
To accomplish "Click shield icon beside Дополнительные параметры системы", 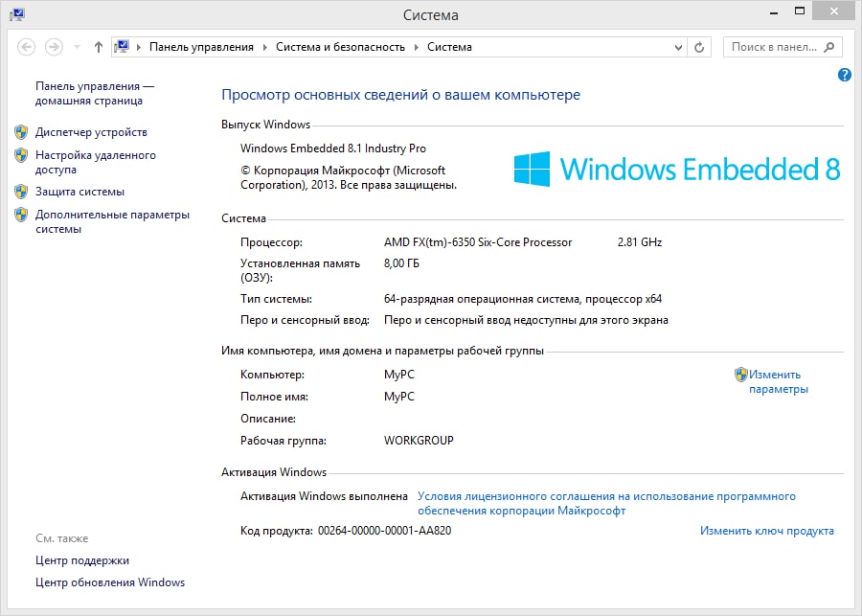I will pyautogui.click(x=21, y=215).
